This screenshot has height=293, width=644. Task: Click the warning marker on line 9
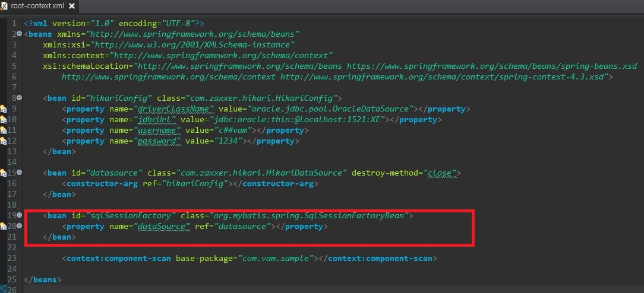coord(4,109)
